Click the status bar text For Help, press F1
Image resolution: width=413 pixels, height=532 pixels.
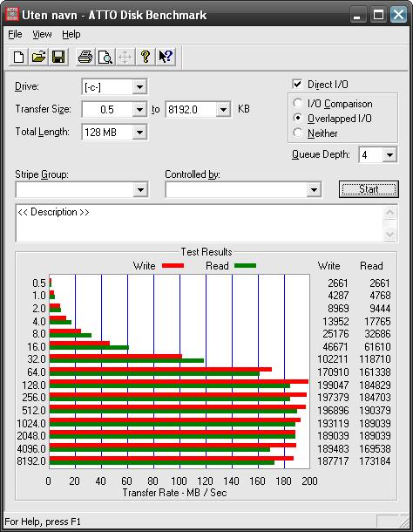(43, 522)
